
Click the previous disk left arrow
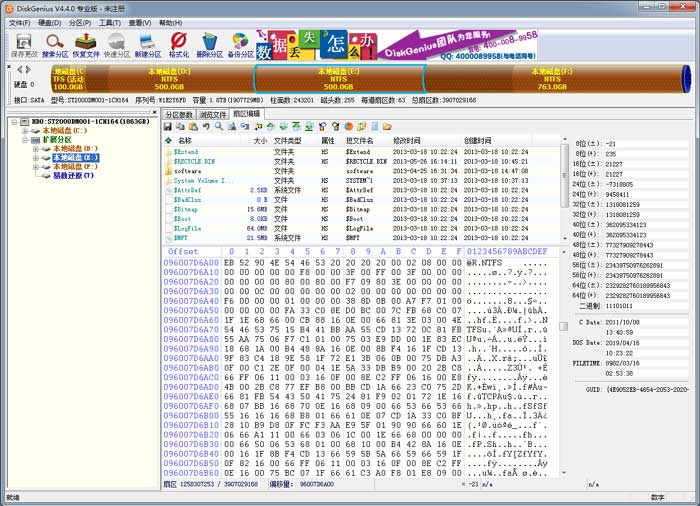[x=20, y=70]
